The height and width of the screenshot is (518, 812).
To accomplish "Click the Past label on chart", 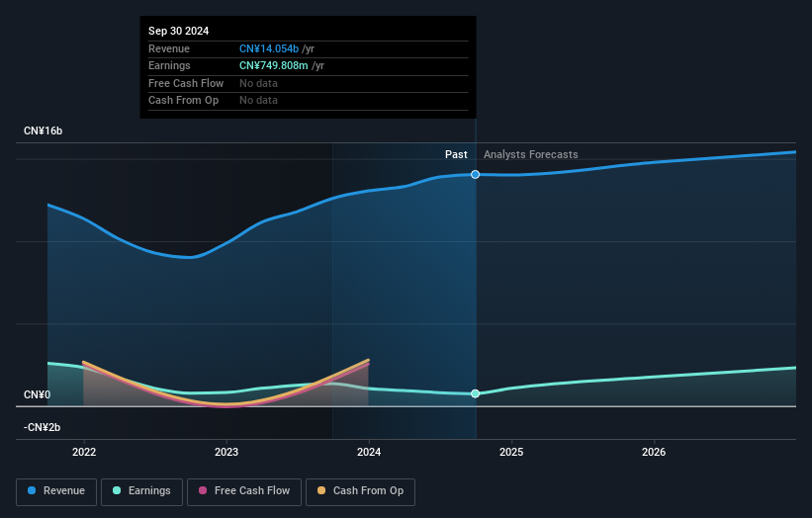I will 456,154.
